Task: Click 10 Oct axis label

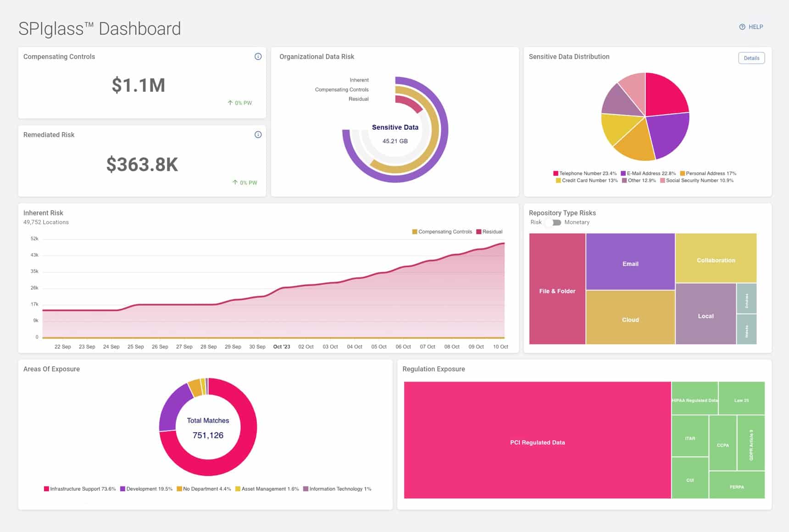Action: pyautogui.click(x=500, y=347)
